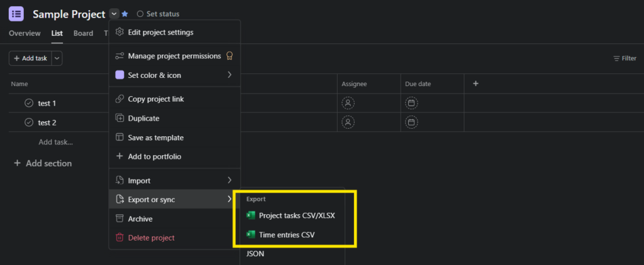Open due date calendar icon for test 2
The height and width of the screenshot is (265, 644).
(x=411, y=122)
